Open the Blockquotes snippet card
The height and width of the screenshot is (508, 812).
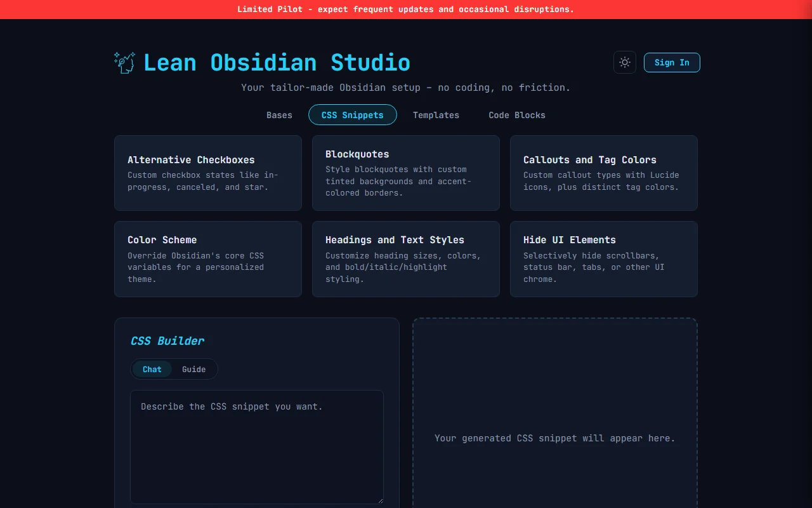(x=405, y=173)
